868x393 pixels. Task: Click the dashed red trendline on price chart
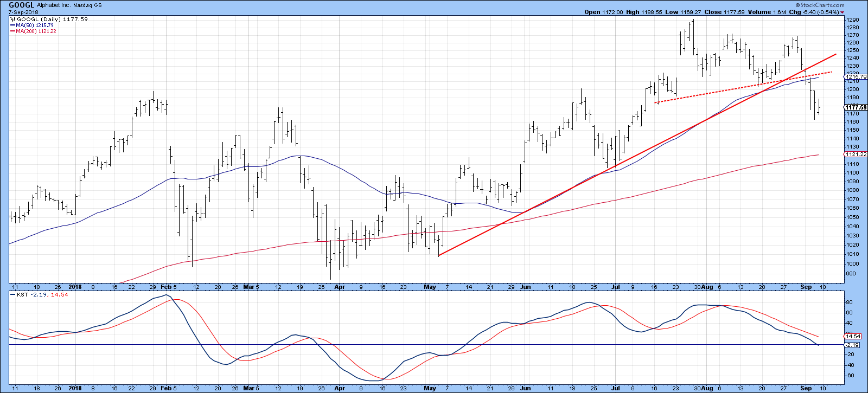coord(743,87)
